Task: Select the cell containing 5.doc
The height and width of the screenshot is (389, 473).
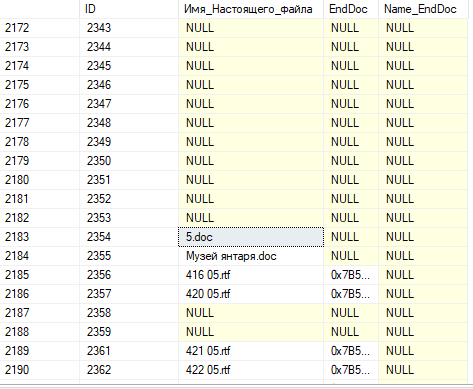Action: click(x=251, y=237)
